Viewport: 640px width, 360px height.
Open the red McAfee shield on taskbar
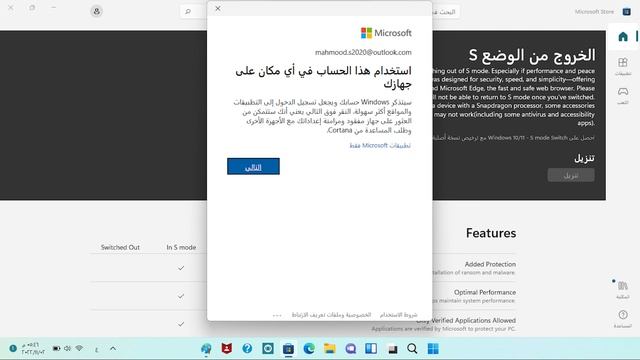pos(227,349)
